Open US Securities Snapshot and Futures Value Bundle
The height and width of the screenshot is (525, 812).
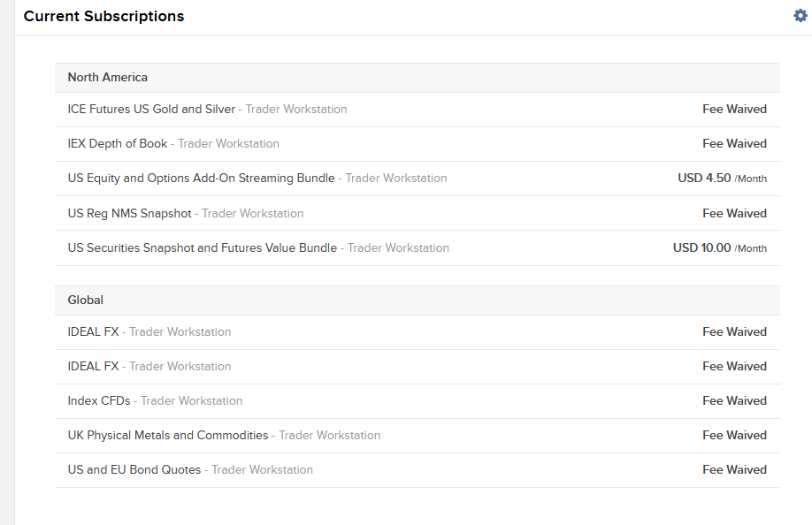click(x=417, y=248)
